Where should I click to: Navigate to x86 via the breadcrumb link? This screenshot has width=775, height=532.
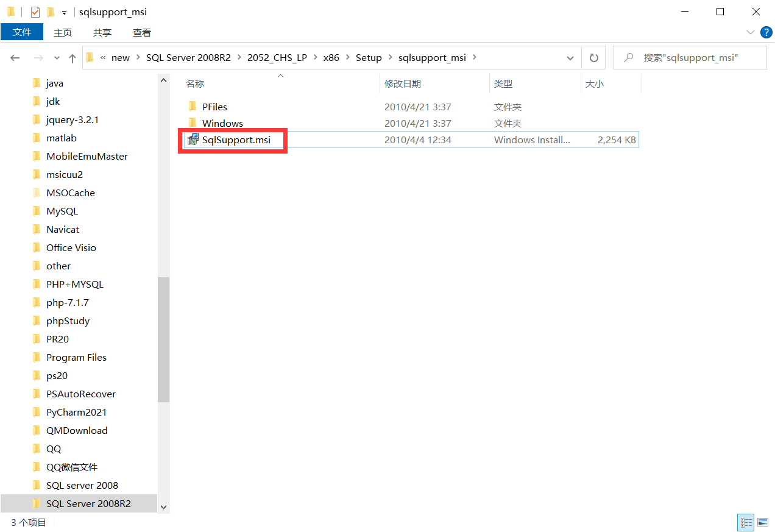point(331,57)
